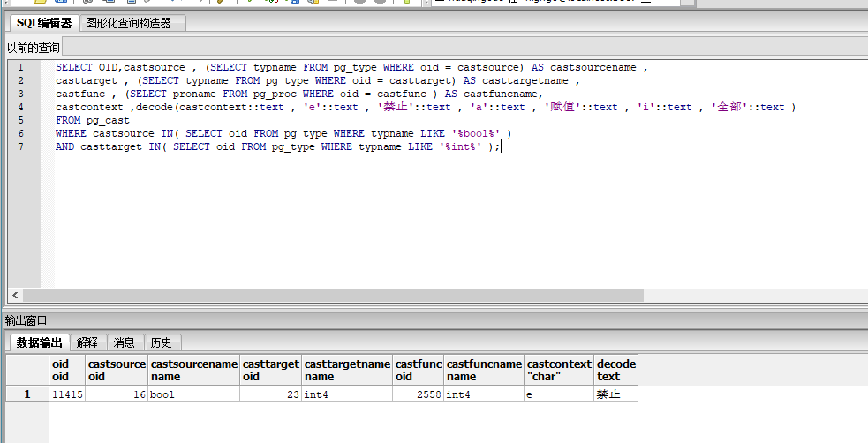Click the int4 cell under casttargetname
The width and height of the screenshot is (868, 443).
[347, 394]
